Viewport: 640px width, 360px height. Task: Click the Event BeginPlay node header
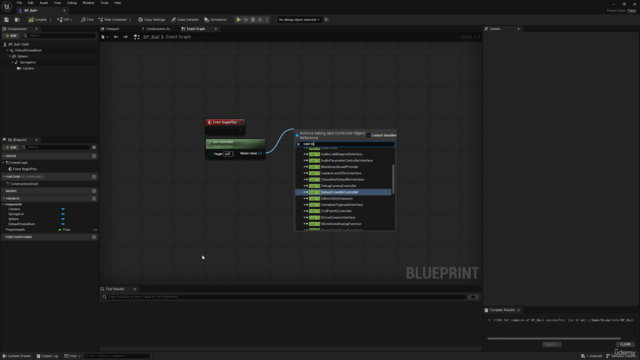pos(225,122)
